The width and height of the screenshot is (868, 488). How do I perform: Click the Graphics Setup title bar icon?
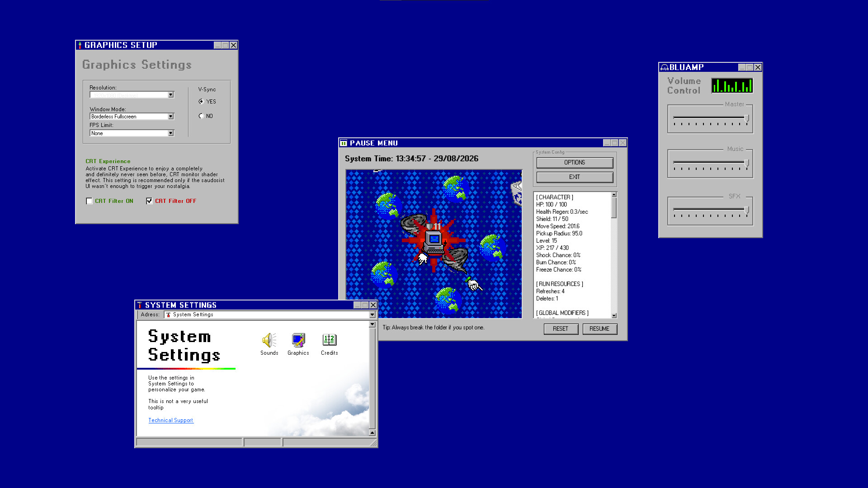click(x=80, y=45)
